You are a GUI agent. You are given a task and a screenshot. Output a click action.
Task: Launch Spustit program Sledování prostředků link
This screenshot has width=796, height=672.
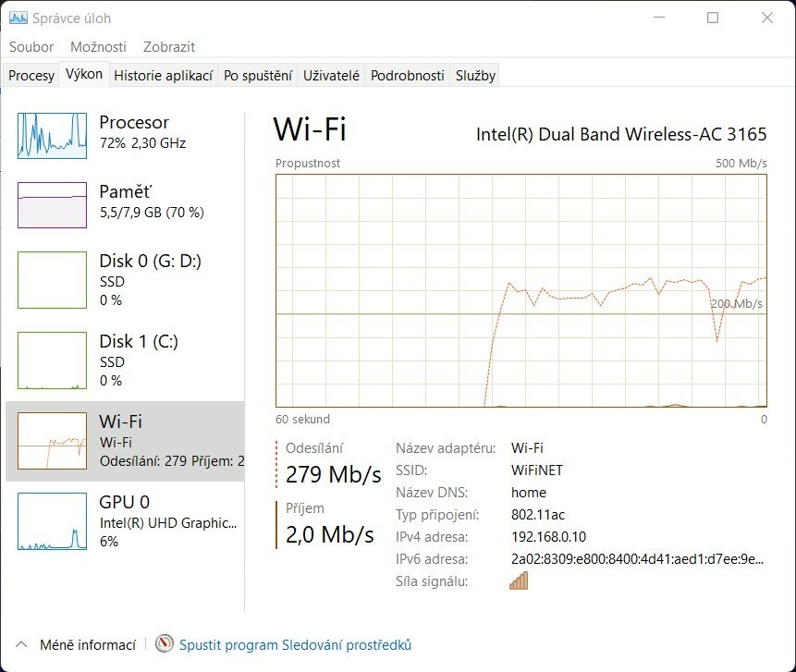(x=295, y=644)
